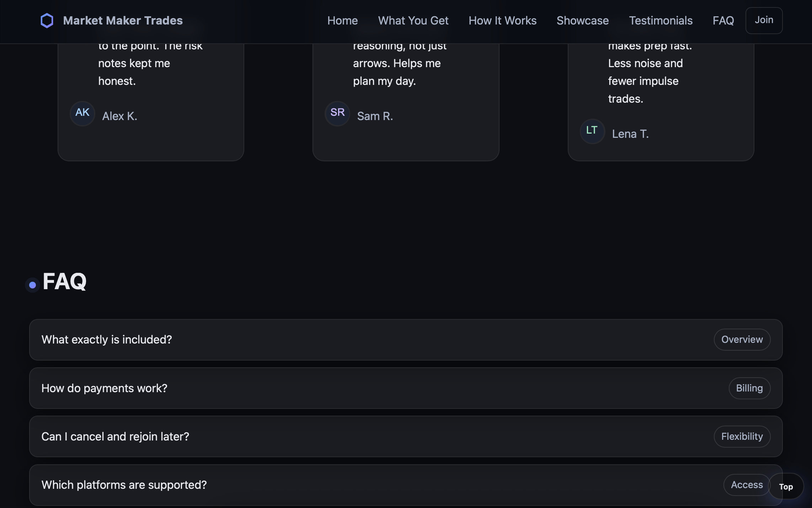Expand the 'How do payments work?' question
Viewport: 812px width, 508px height.
(x=249, y=388)
